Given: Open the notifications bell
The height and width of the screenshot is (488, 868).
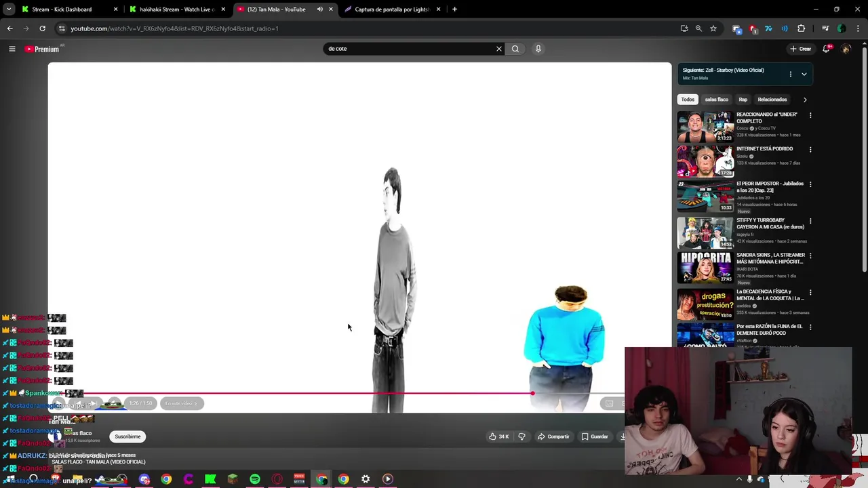Looking at the screenshot, I should tap(827, 49).
